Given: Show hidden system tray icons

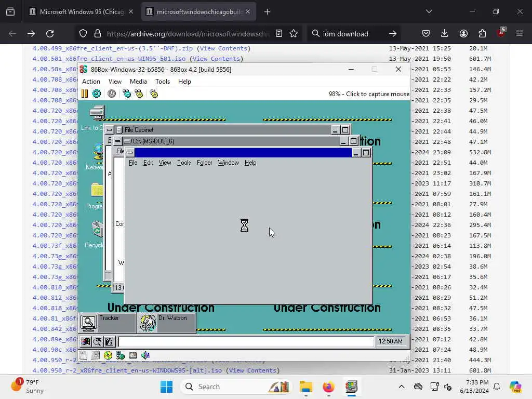Looking at the screenshot, I should click(x=402, y=387).
